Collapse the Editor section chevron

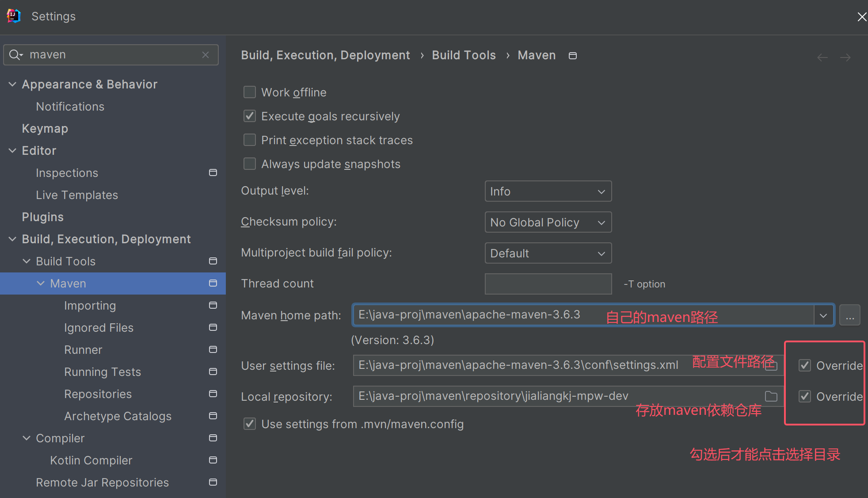(12, 150)
